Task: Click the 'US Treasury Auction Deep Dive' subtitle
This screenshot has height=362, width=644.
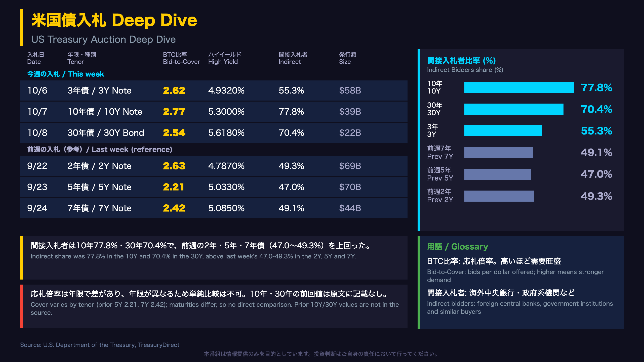Action: [x=103, y=39]
